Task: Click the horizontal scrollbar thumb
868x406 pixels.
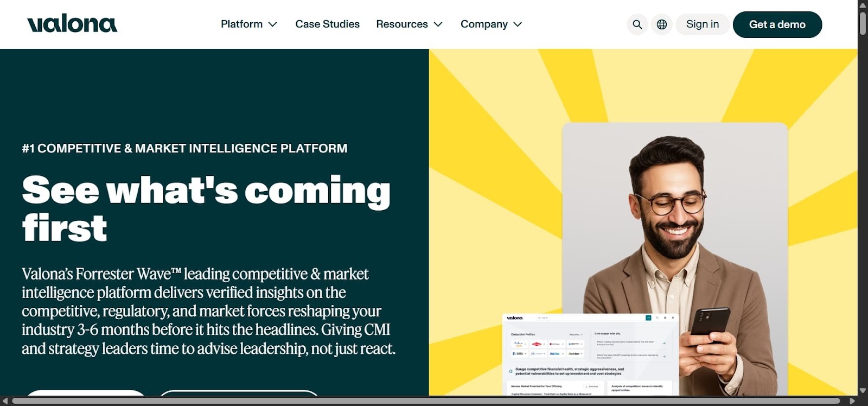Action: 426,401
